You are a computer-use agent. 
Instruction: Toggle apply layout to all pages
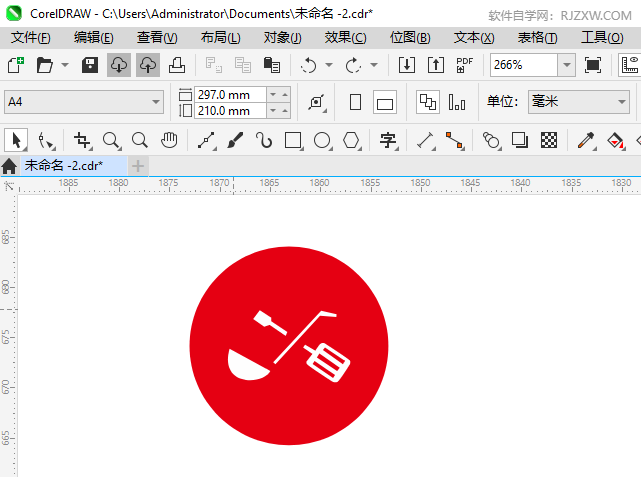pyautogui.click(x=428, y=102)
